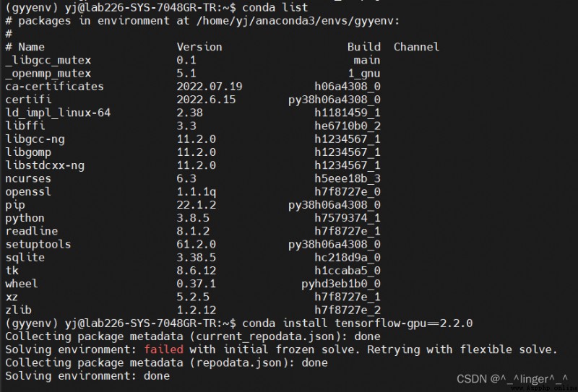This screenshot has width=578, height=392.
Task: Click the setuptools package name
Action: tap(38, 244)
